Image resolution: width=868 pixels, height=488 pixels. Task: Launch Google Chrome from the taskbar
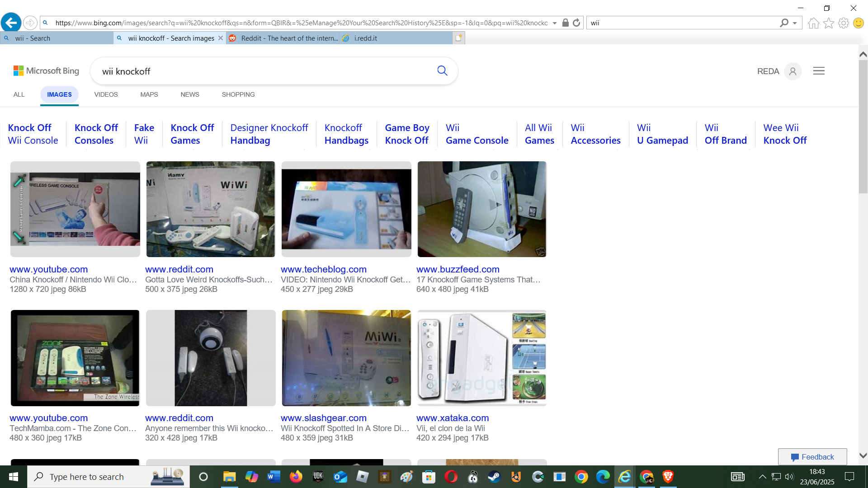[x=581, y=477]
